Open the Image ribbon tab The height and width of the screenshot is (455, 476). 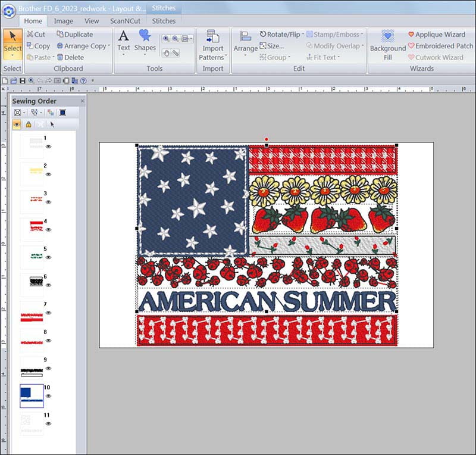(64, 21)
